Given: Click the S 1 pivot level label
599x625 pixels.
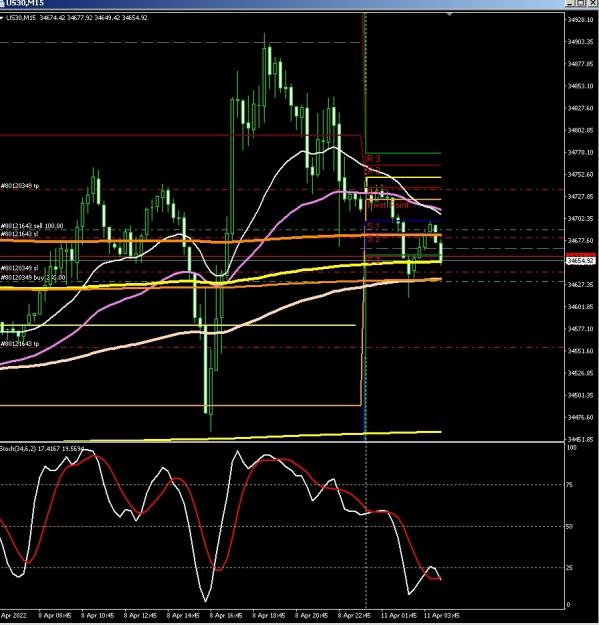Looking at the screenshot, I should click(x=373, y=226).
